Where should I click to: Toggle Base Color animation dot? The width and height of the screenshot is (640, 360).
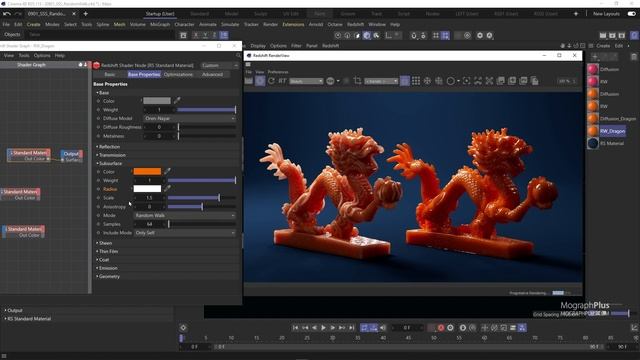click(98, 101)
